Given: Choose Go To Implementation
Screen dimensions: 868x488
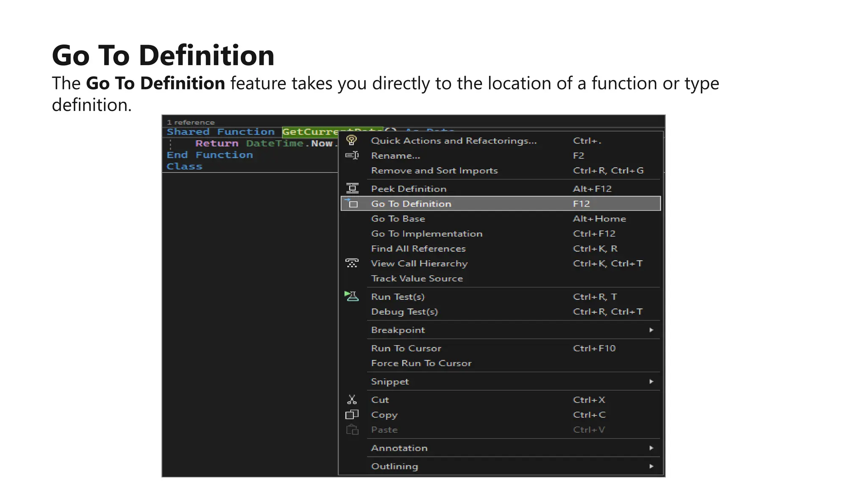Looking at the screenshot, I should [501, 233].
